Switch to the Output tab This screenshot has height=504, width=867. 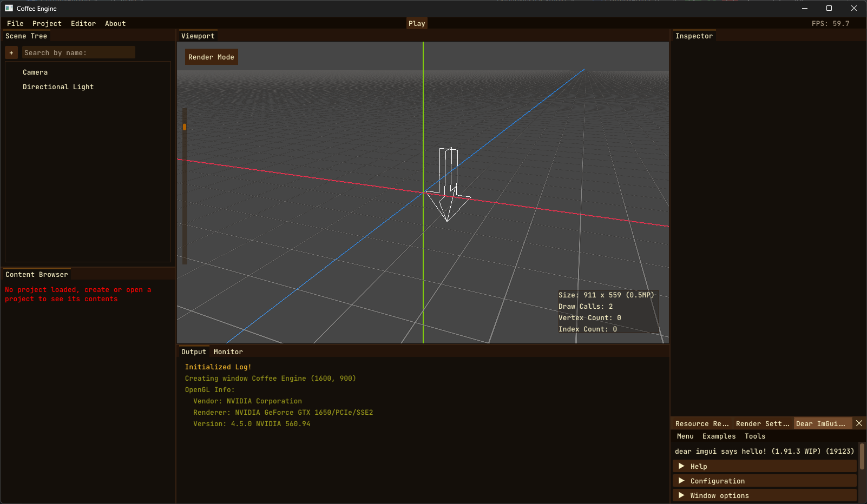tap(194, 352)
